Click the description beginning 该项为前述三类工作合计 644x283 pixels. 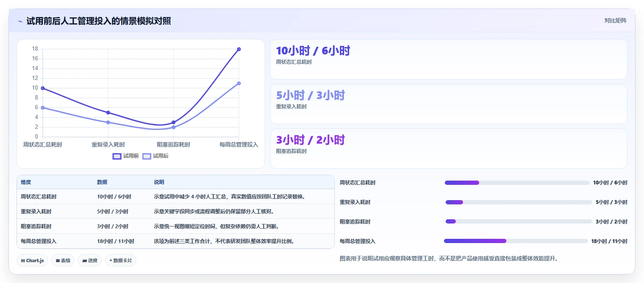pos(224,241)
